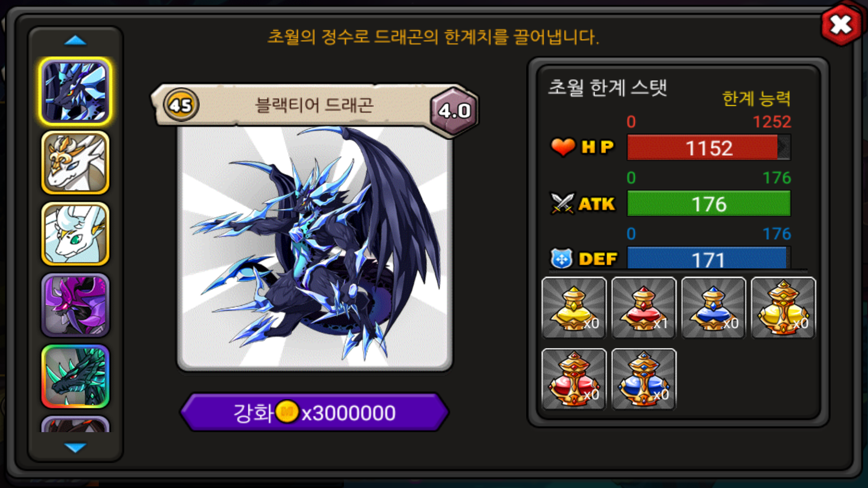The width and height of the screenshot is (868, 488).
Task: Click the shield DEF icon
Action: 561,259
